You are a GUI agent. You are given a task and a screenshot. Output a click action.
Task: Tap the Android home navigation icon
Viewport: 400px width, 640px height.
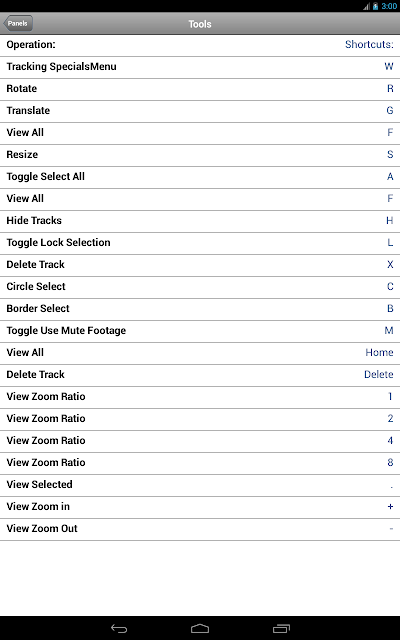coord(200,629)
